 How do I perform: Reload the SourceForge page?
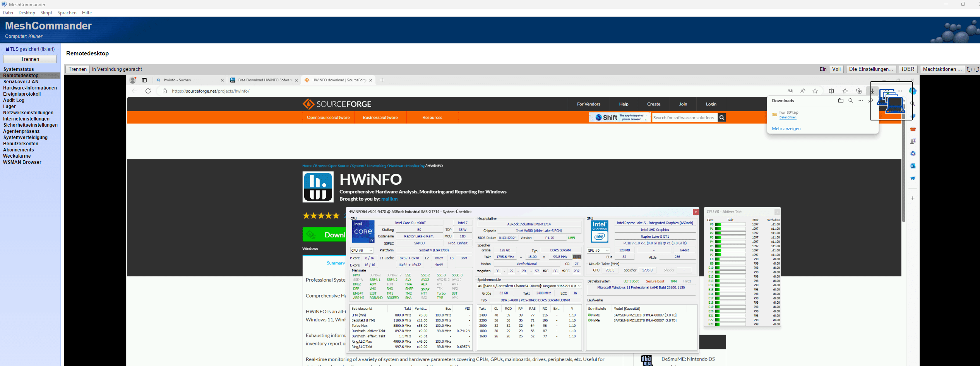148,91
